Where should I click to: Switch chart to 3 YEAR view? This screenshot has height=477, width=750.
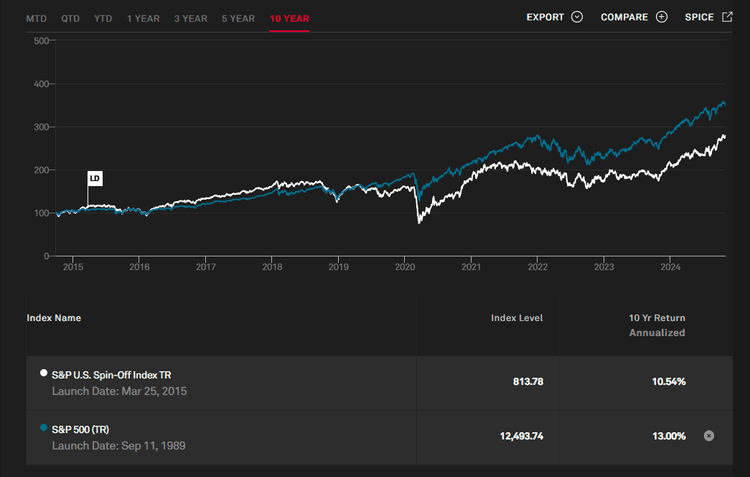[x=191, y=19]
